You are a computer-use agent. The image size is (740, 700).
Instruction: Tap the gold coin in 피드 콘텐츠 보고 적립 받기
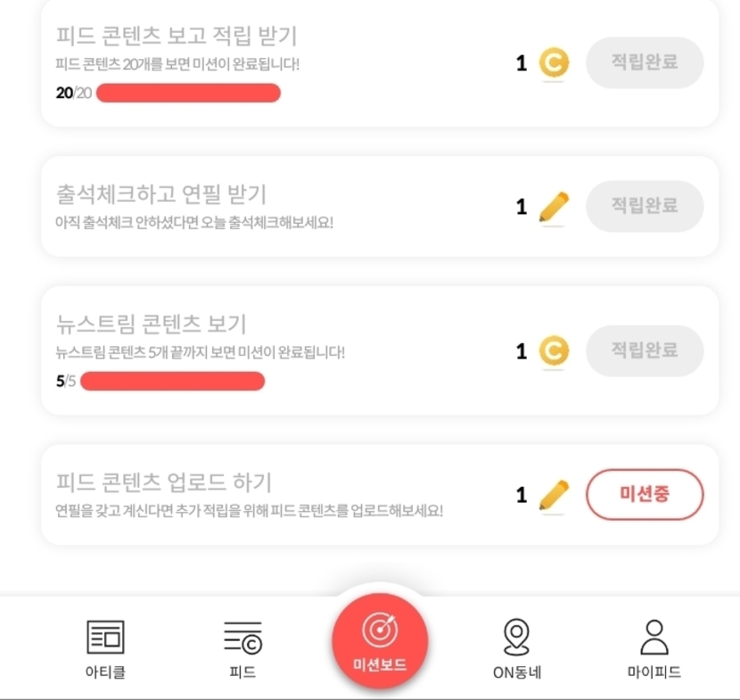click(554, 63)
